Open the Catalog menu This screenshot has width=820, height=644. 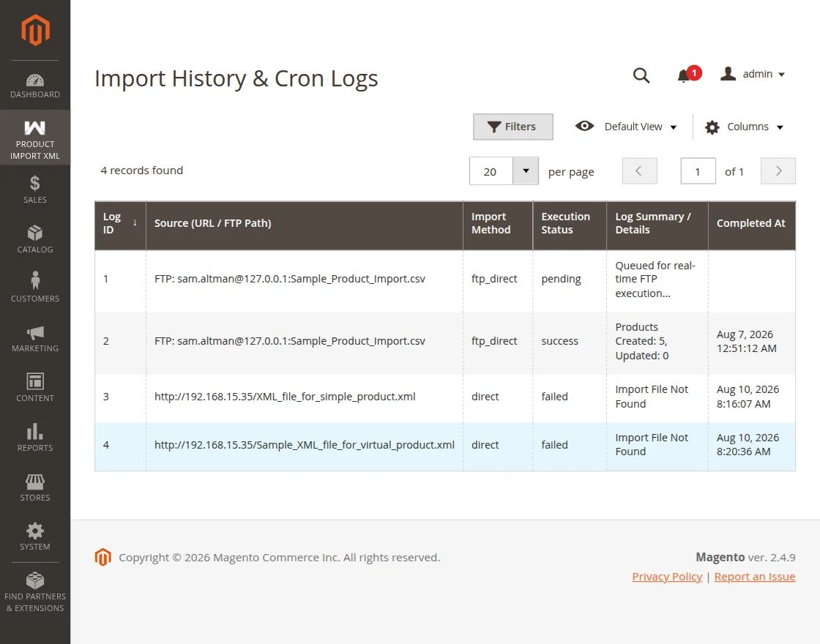pos(35,239)
